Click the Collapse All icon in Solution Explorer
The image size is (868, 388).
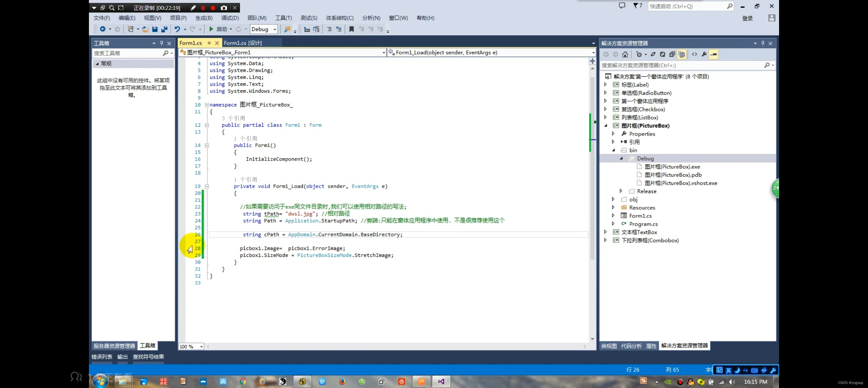click(672, 54)
